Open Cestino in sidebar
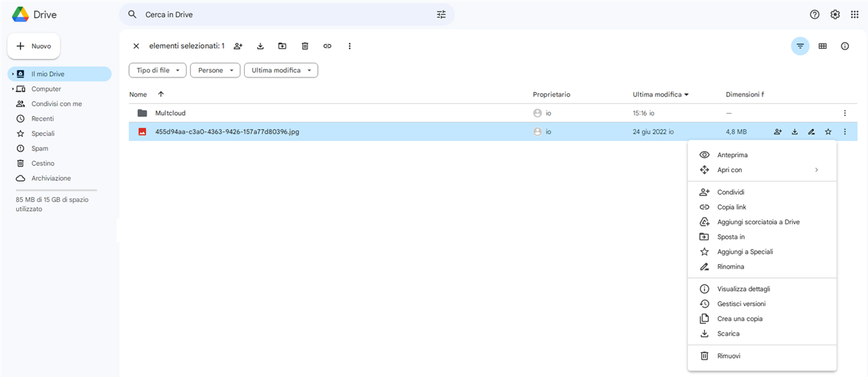Viewport: 868px width, 377px height. click(43, 163)
